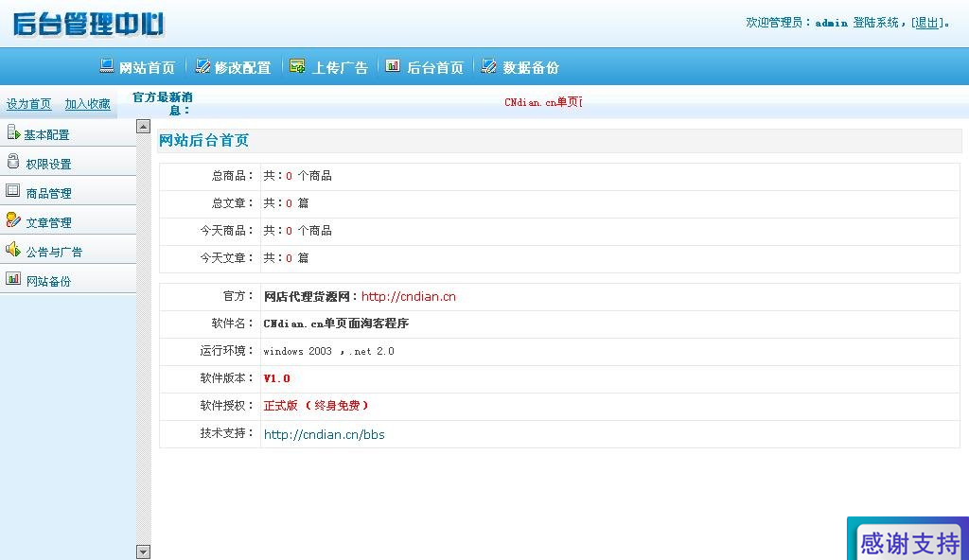Screen dimensions: 969x560
Task: Click the CNdian.cn单页 scrolling news text
Action: click(x=543, y=102)
